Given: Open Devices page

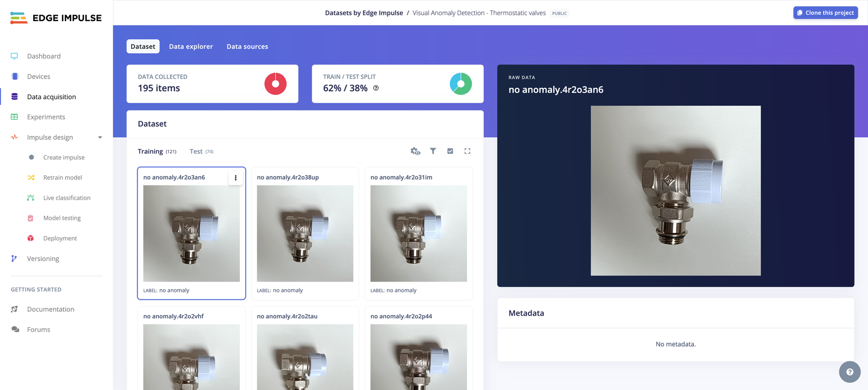Looking at the screenshot, I should tap(39, 76).
